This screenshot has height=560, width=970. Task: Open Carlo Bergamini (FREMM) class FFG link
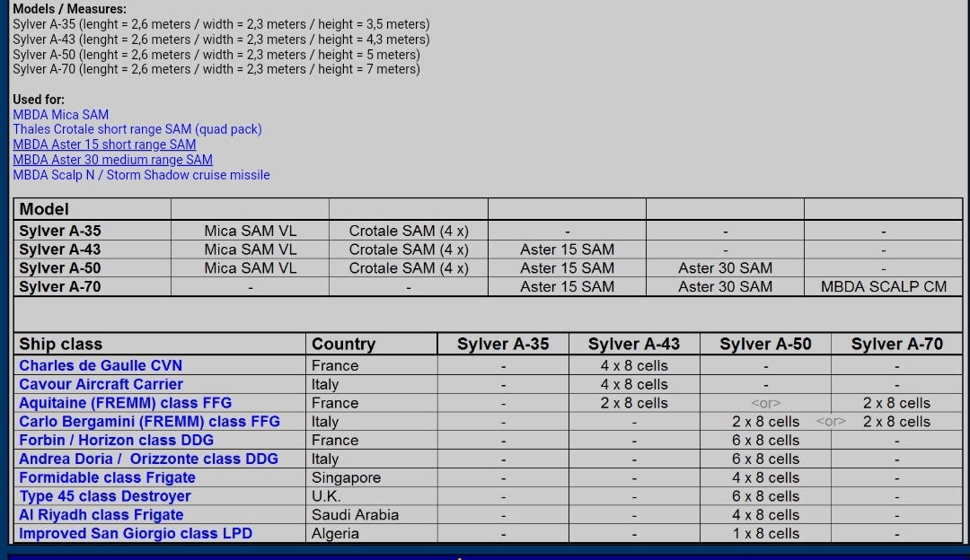tap(149, 422)
